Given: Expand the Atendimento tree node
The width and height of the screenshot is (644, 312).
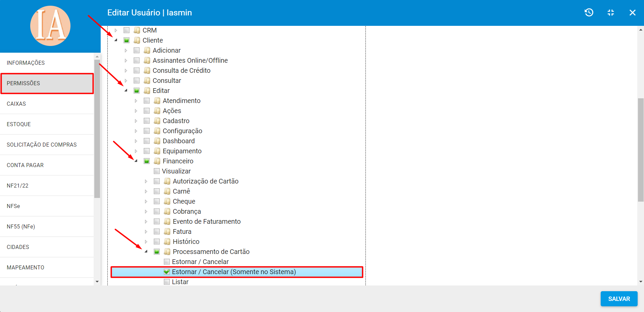Looking at the screenshot, I should click(136, 101).
